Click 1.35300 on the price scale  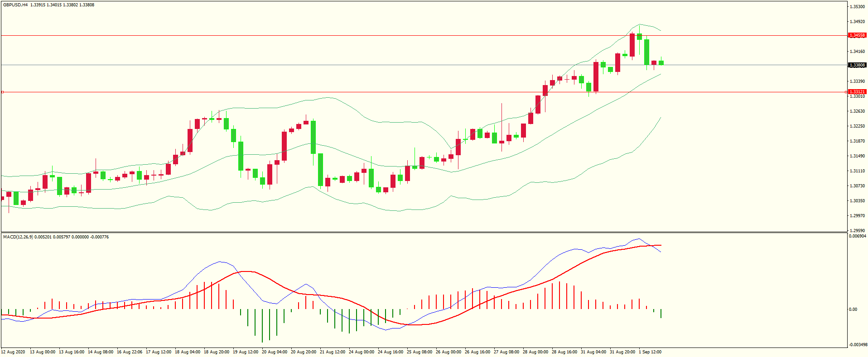858,7
